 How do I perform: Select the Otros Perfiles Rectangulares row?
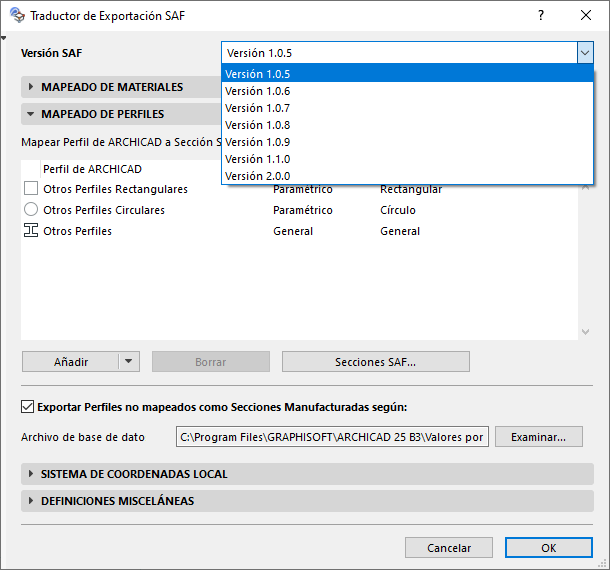[300, 189]
